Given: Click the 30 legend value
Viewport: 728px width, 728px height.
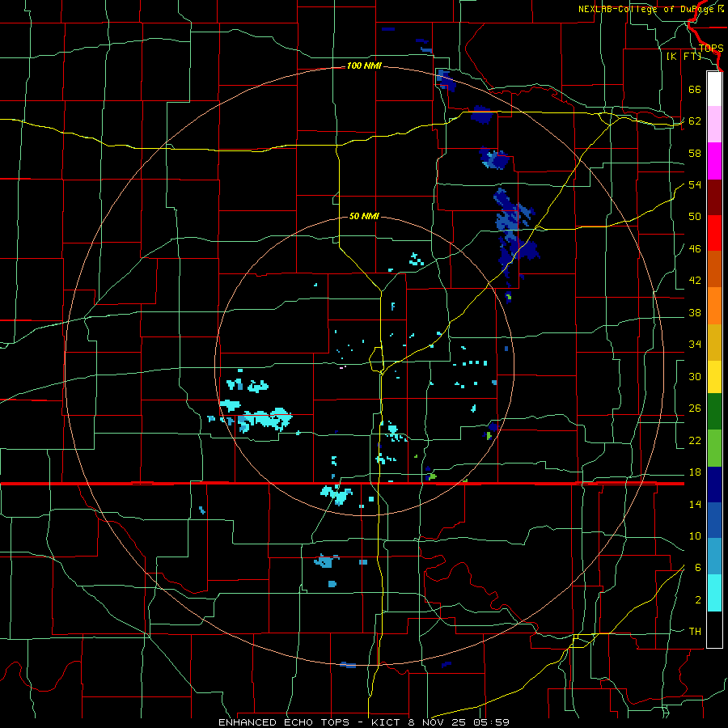Looking at the screenshot, I should (x=695, y=376).
